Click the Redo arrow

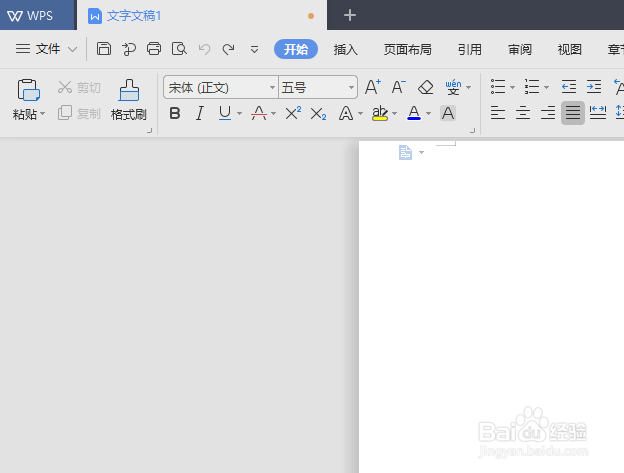coord(228,49)
